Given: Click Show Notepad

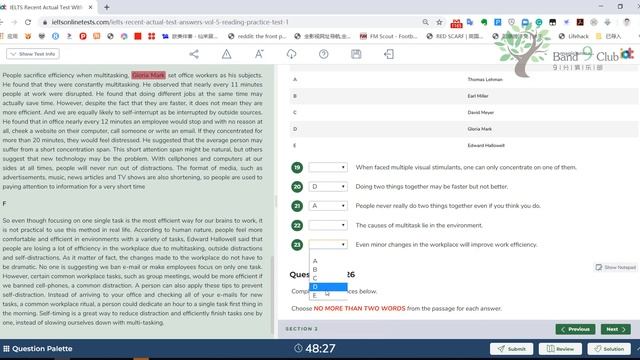Looking at the screenshot, I should 616,267.
